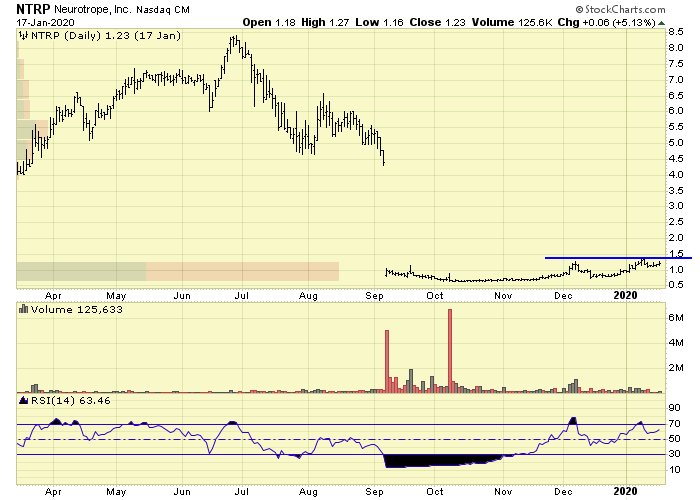Click the NTRP (Daily) 1.23 (17 Jan) legend
This screenshot has width=700, height=500.
pyautogui.click(x=106, y=35)
